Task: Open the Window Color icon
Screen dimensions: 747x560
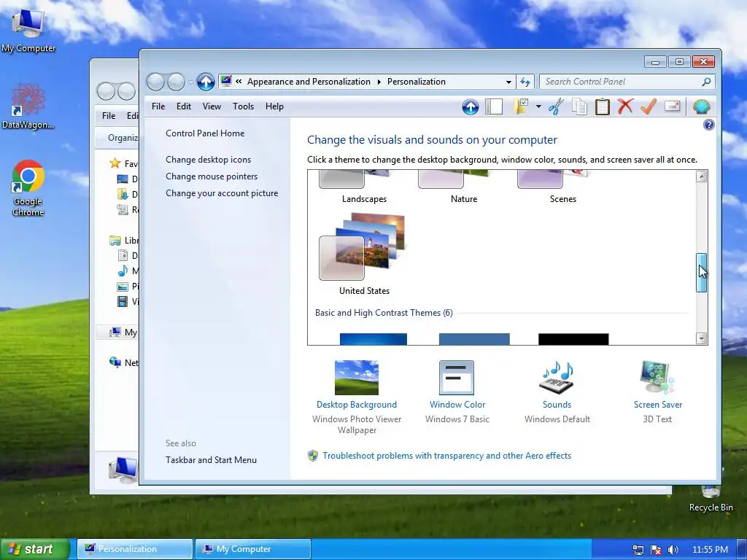Action: [457, 378]
